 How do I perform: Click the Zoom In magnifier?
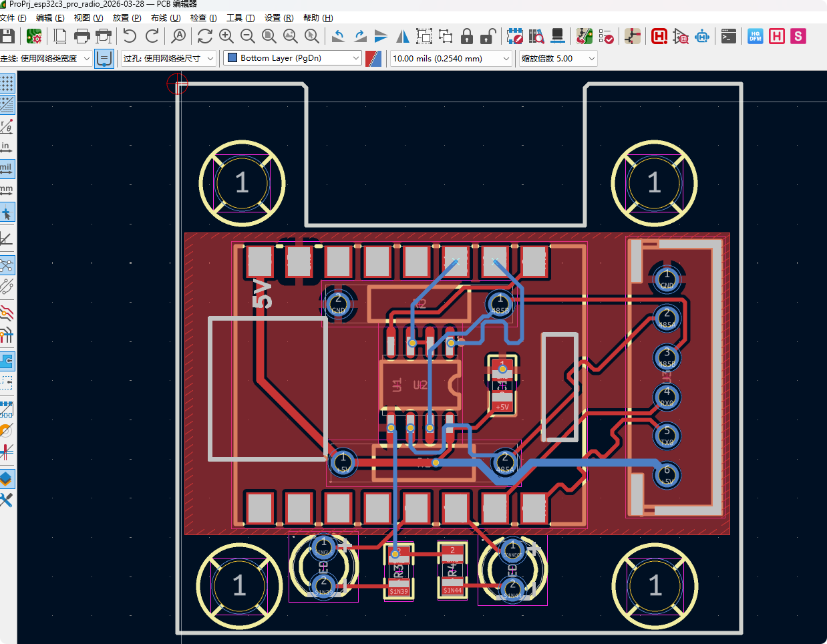click(226, 36)
